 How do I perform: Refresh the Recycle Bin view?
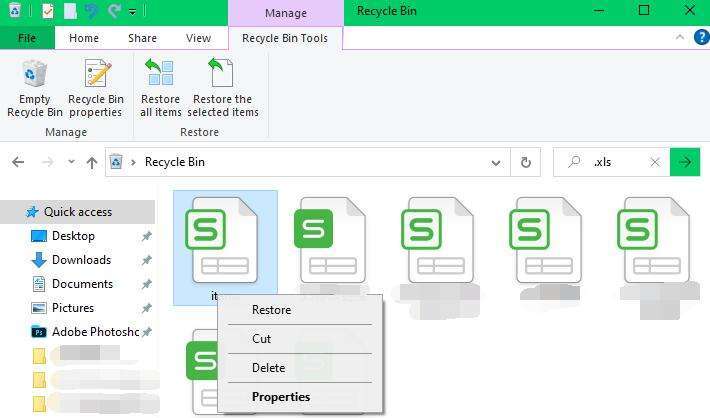[526, 162]
